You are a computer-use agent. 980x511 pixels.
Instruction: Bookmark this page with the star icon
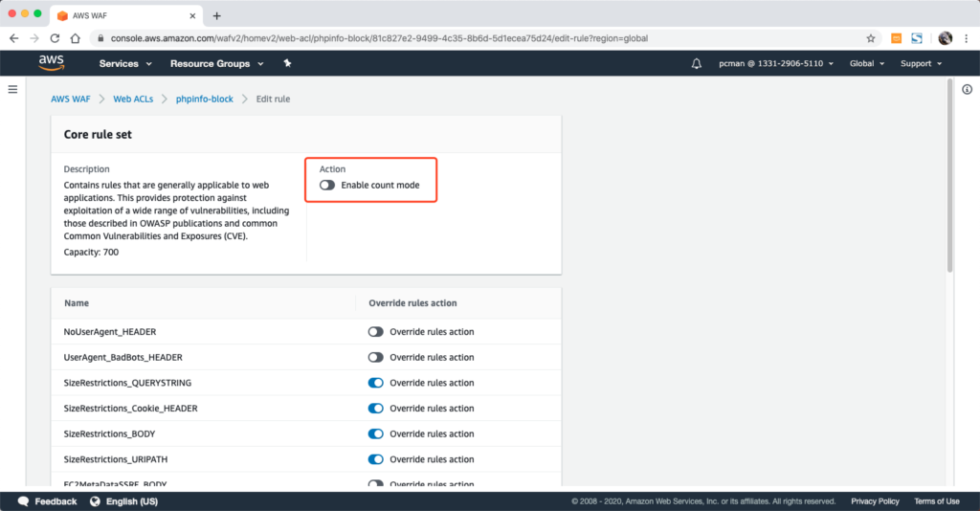tap(870, 38)
